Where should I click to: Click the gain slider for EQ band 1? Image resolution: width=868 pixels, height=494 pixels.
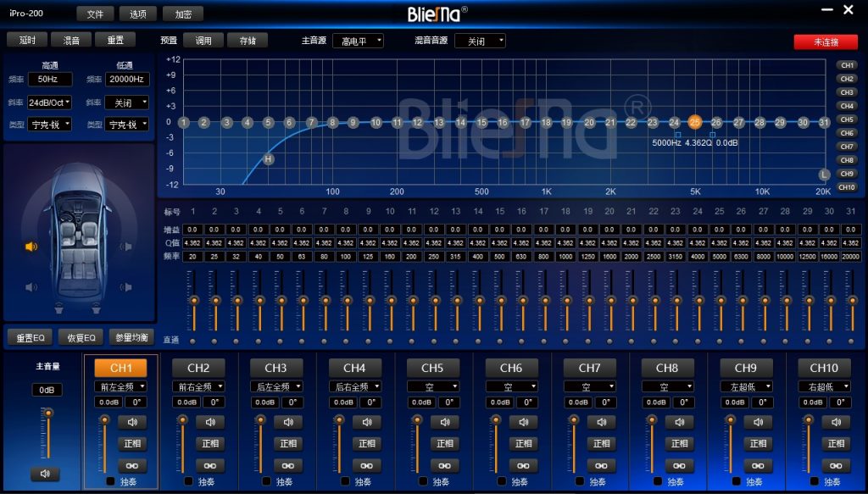[193, 301]
